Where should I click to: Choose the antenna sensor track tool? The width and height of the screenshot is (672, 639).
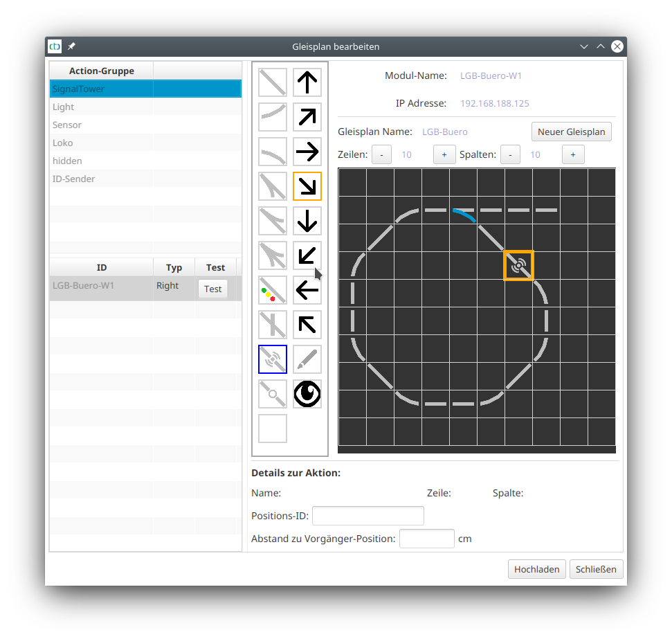pyautogui.click(x=272, y=359)
